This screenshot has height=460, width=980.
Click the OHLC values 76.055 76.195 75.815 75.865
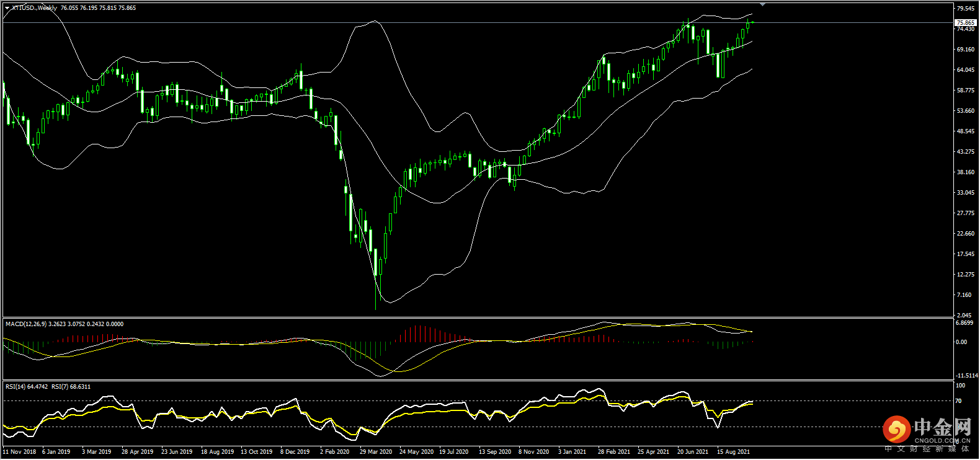point(98,8)
